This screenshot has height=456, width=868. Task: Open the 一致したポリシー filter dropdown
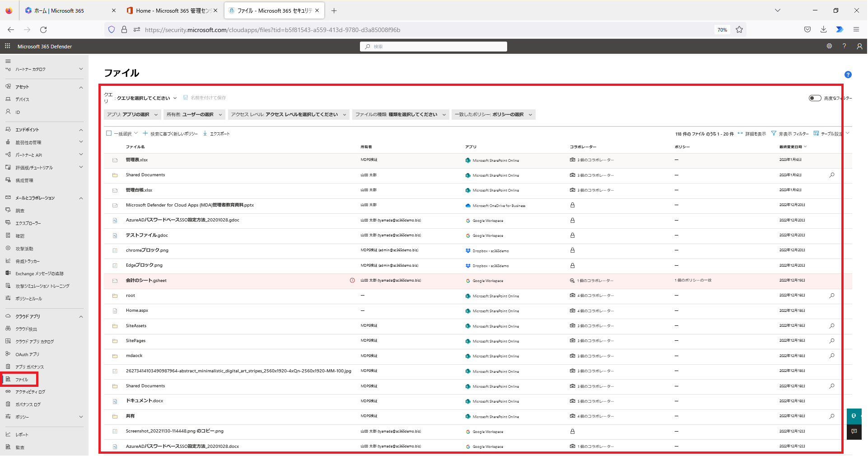pos(494,115)
